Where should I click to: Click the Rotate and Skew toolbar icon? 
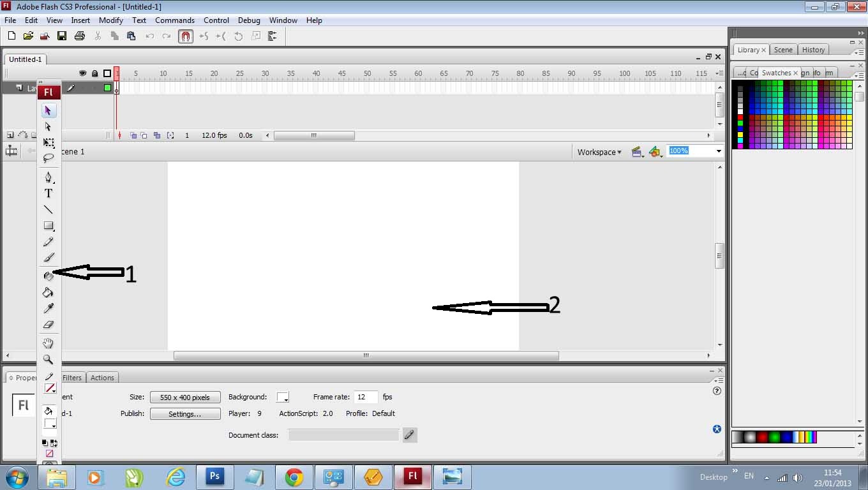pos(239,36)
